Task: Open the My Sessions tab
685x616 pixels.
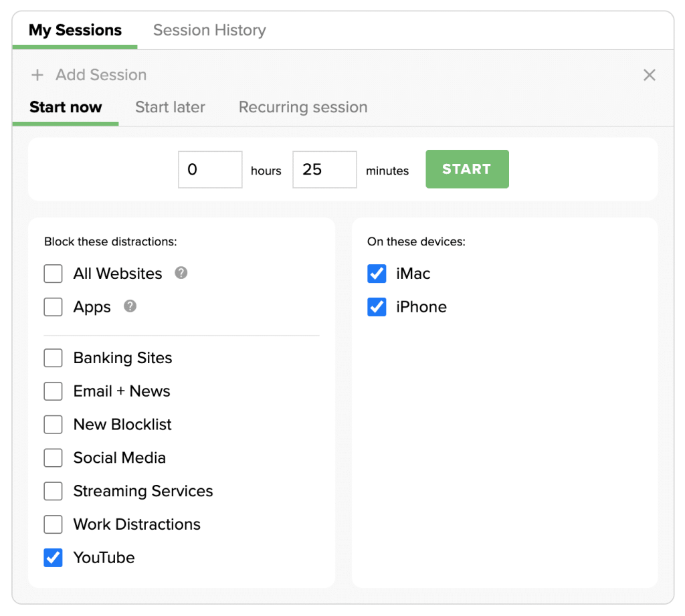Action: point(75,29)
